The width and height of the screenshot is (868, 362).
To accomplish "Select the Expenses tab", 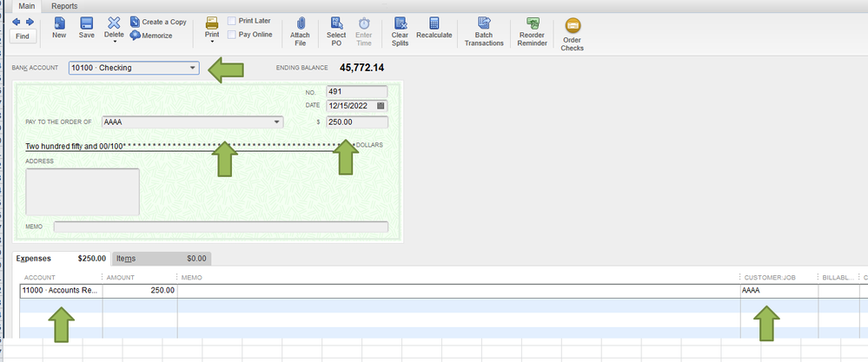I will 61,258.
